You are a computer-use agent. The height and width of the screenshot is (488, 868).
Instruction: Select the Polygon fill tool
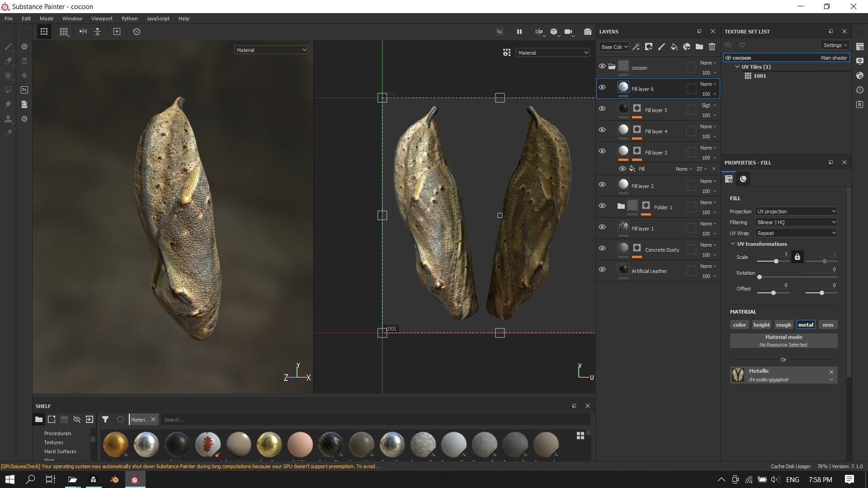(8, 90)
